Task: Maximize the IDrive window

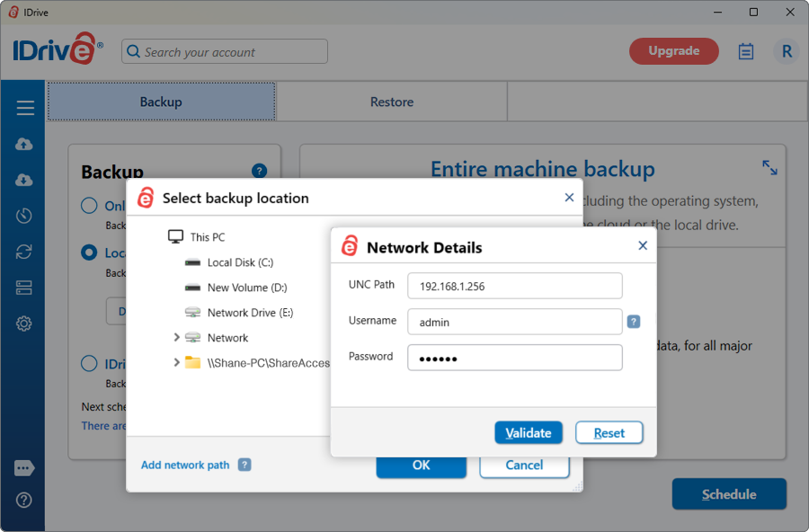Action: tap(754, 12)
